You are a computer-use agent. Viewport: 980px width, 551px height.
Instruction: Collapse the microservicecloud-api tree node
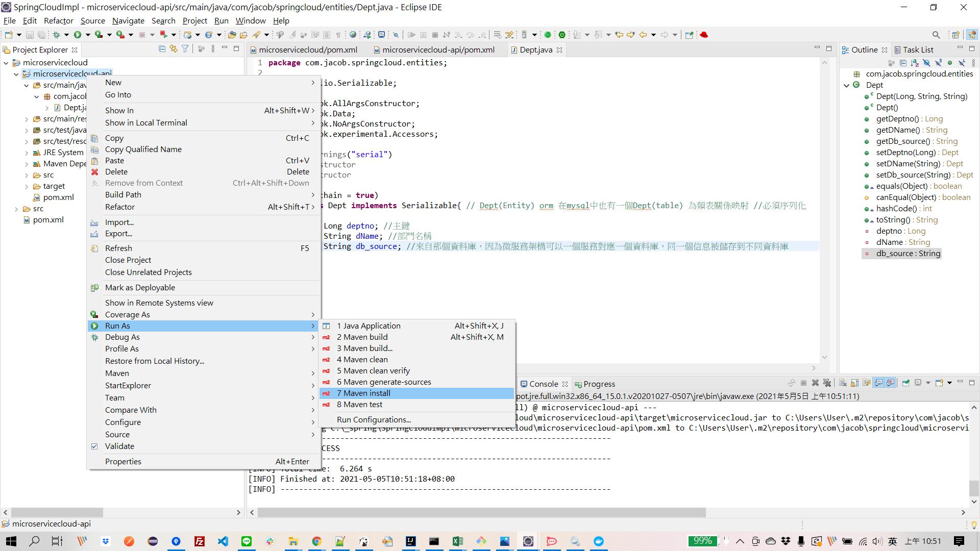pos(16,74)
